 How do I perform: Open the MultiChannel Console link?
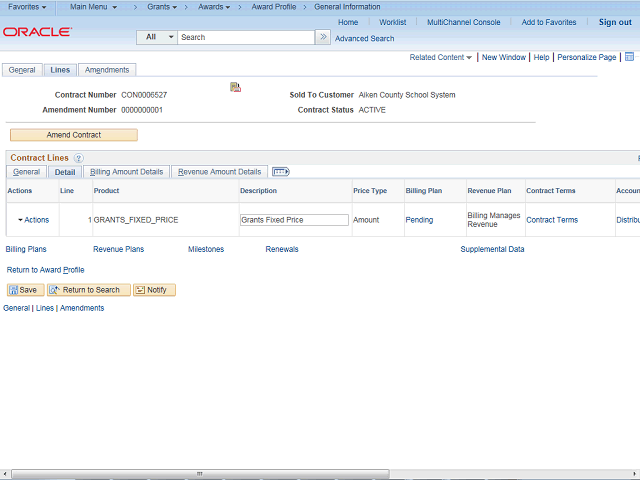pos(464,22)
